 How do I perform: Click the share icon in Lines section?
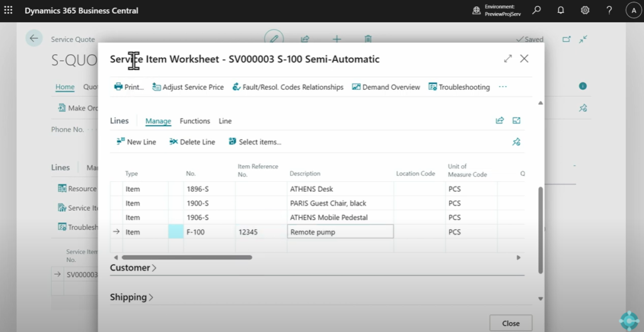[500, 120]
